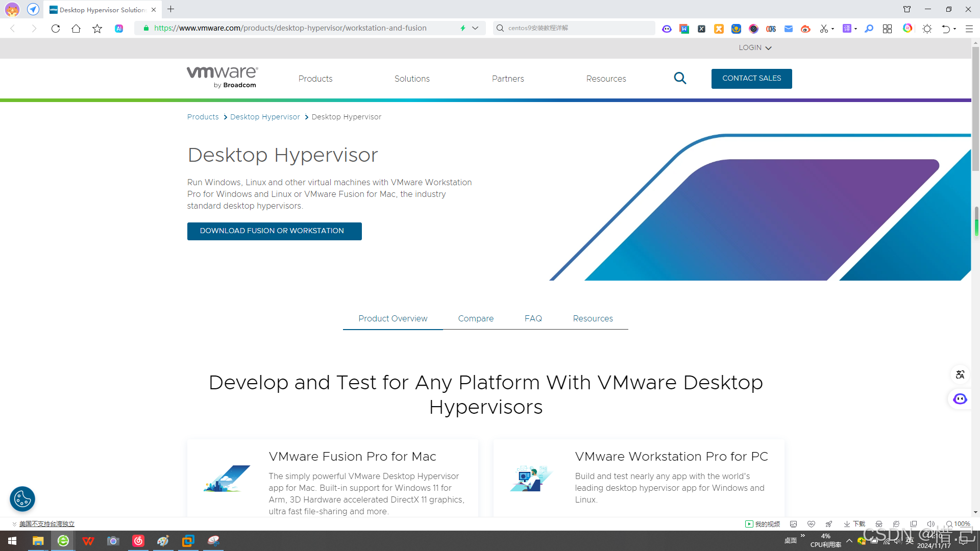
Task: Go to the browser home page icon
Action: pyautogui.click(x=76, y=29)
